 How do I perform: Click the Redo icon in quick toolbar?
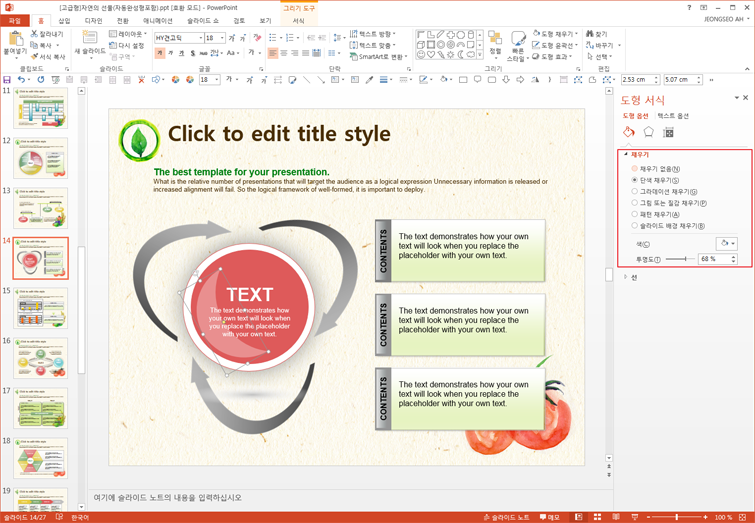(41, 80)
